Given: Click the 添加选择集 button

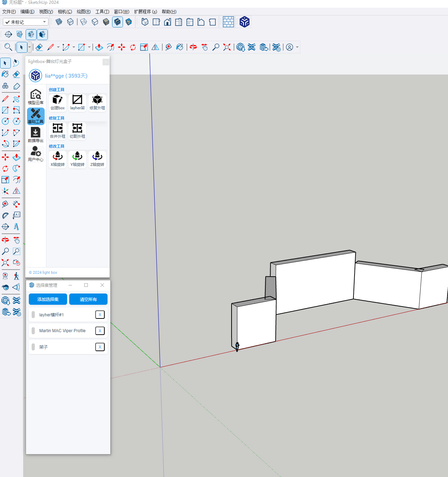Looking at the screenshot, I should click(48, 299).
